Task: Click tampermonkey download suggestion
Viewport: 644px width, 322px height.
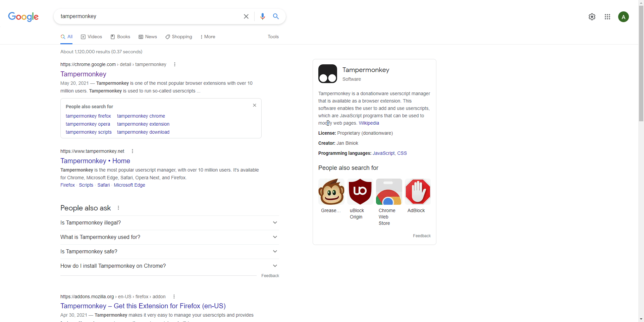Action: (143, 132)
